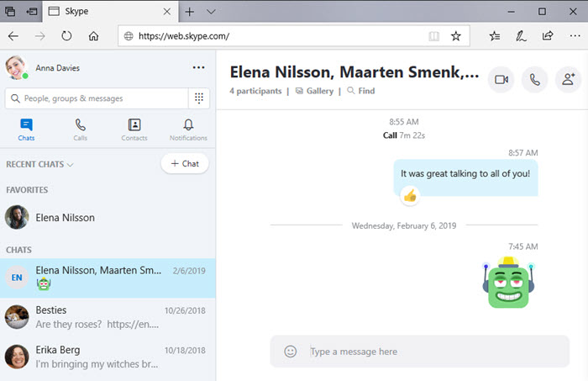This screenshot has width=588, height=381.
Task: Open the emoji picker in message box
Action: [x=291, y=352]
